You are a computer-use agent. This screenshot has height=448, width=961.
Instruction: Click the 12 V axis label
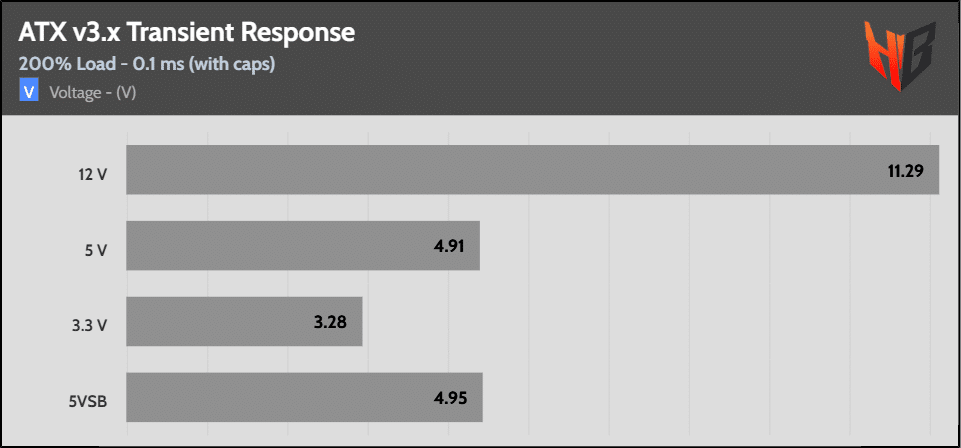tap(93, 175)
